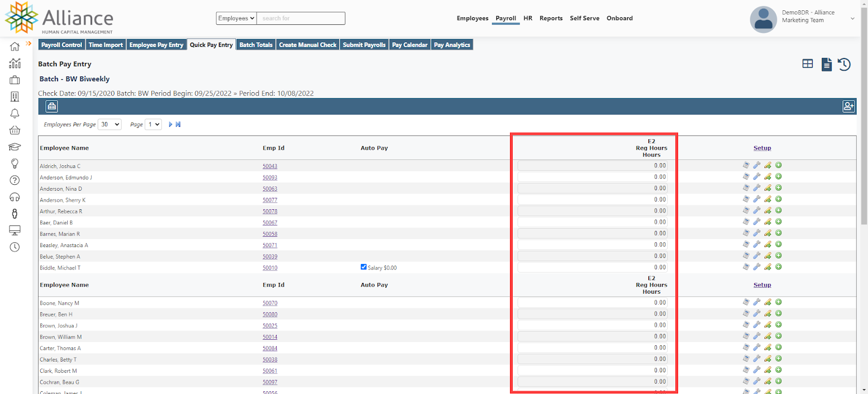This screenshot has width=868, height=394.
Task: Click the wrench icon for Anderson, Edmundo J
Action: coord(757,177)
